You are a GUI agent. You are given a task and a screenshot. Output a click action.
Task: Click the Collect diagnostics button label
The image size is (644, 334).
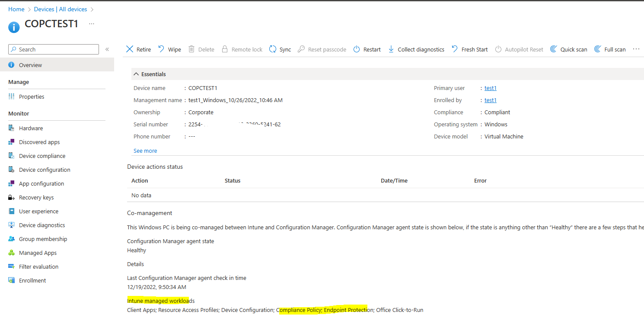421,49
